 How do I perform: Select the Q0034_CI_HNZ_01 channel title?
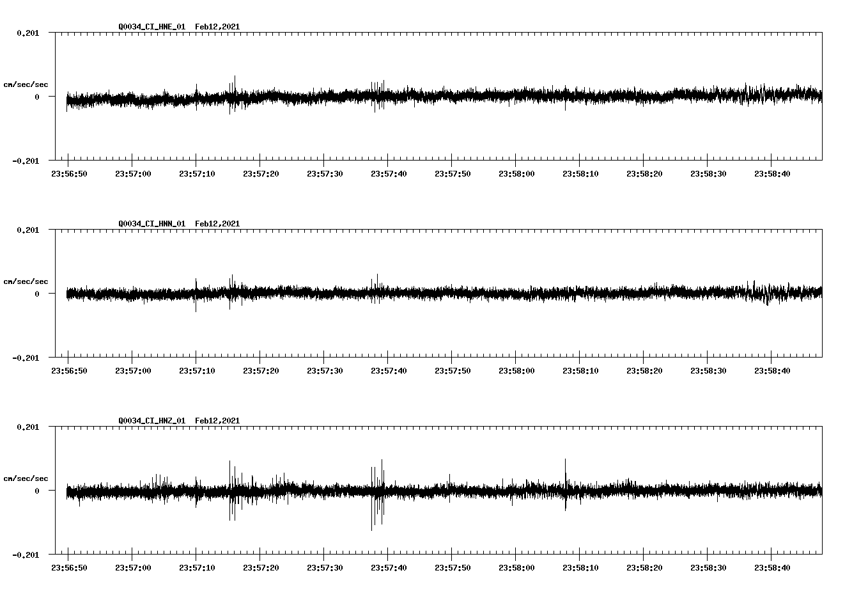[x=151, y=421]
